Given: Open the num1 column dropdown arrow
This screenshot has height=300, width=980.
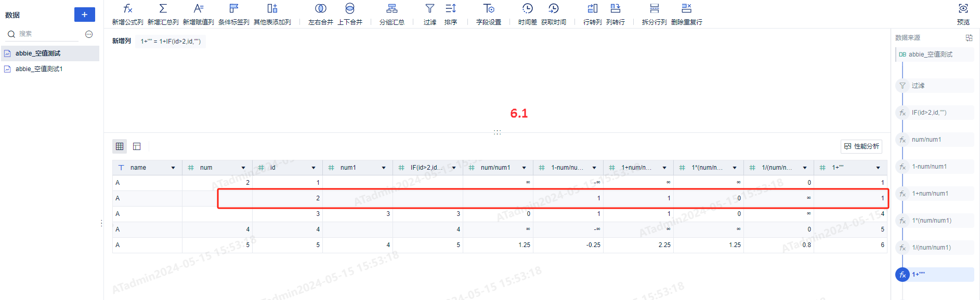Looking at the screenshot, I should click(384, 168).
